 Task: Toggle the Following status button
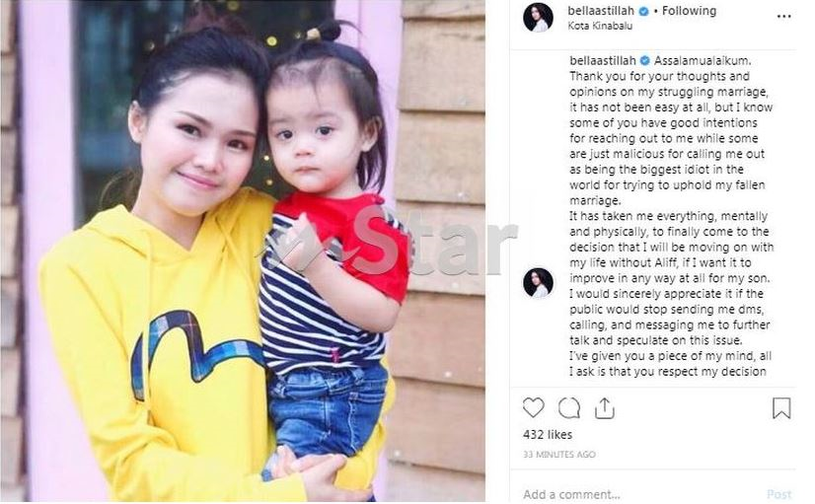click(689, 11)
